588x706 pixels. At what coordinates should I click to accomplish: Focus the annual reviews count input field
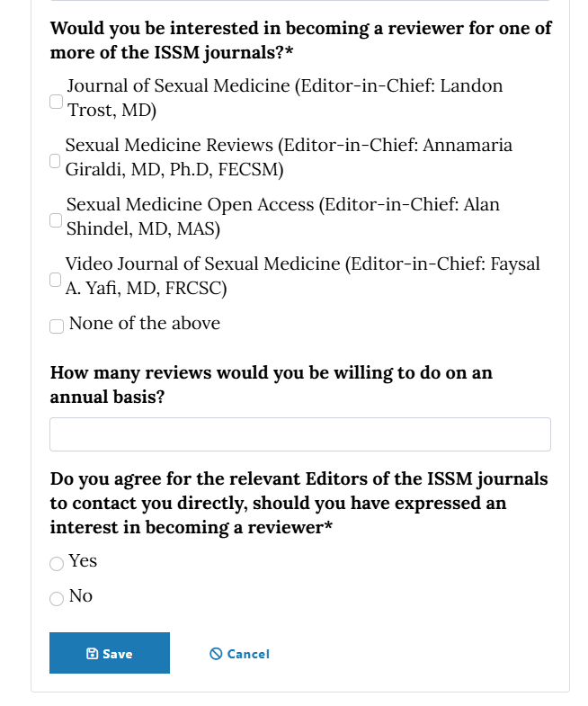click(x=300, y=434)
